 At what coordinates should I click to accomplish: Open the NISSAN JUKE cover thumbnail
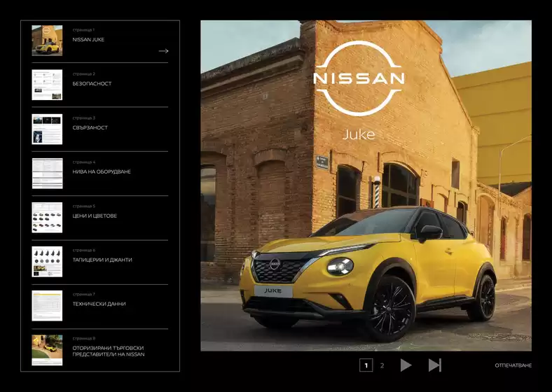(x=47, y=41)
